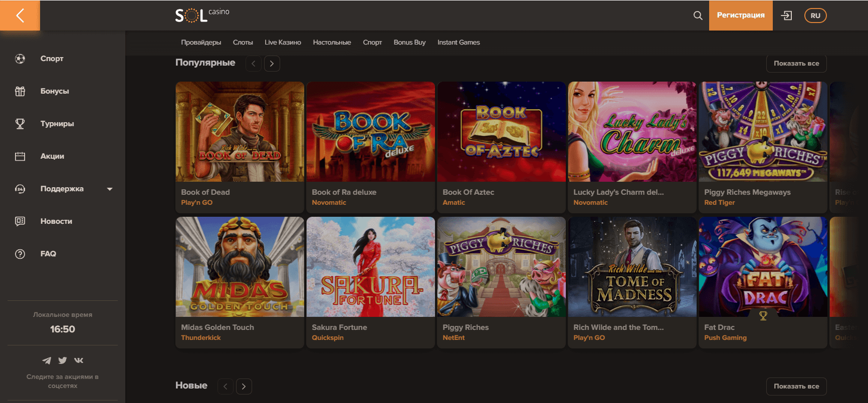Switch to Live Казино tab

pyautogui.click(x=283, y=43)
